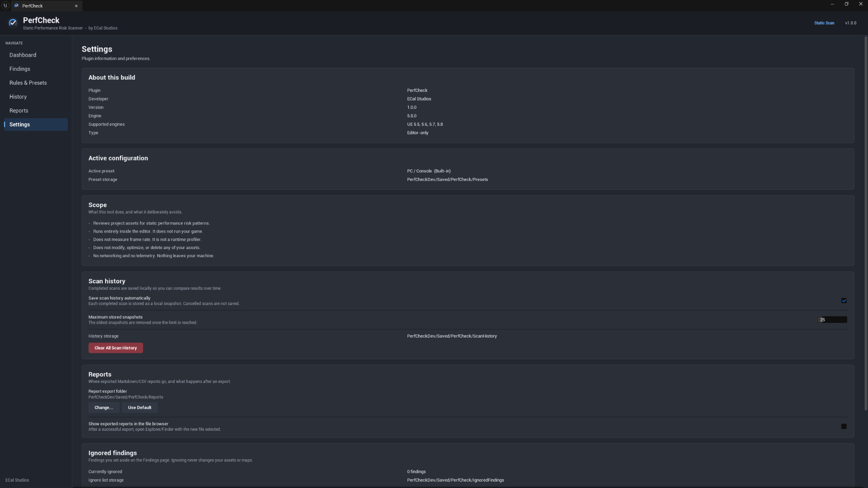Open the Dashboard page
This screenshot has height=488, width=868.
(x=36, y=55)
